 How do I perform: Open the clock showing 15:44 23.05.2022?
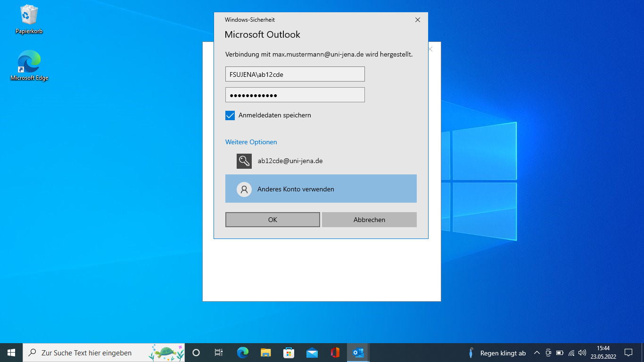(x=603, y=353)
